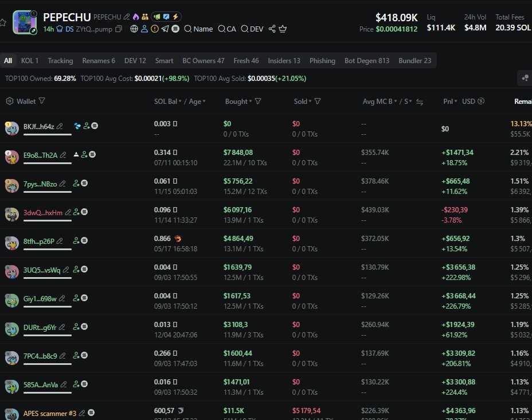The image size is (532, 420).
Task: Click the DS link next to 14h
Action: [69, 29]
